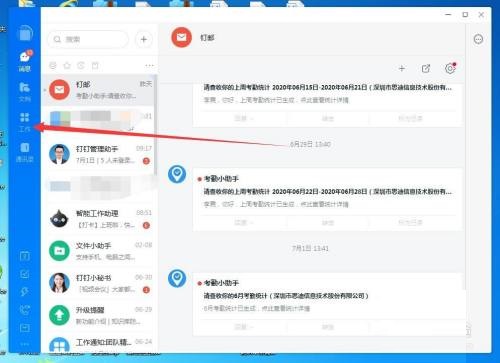Click detail text under the 06月22日-06月28日 title
Viewport: 500px width, 363px height.
[x=276, y=204]
